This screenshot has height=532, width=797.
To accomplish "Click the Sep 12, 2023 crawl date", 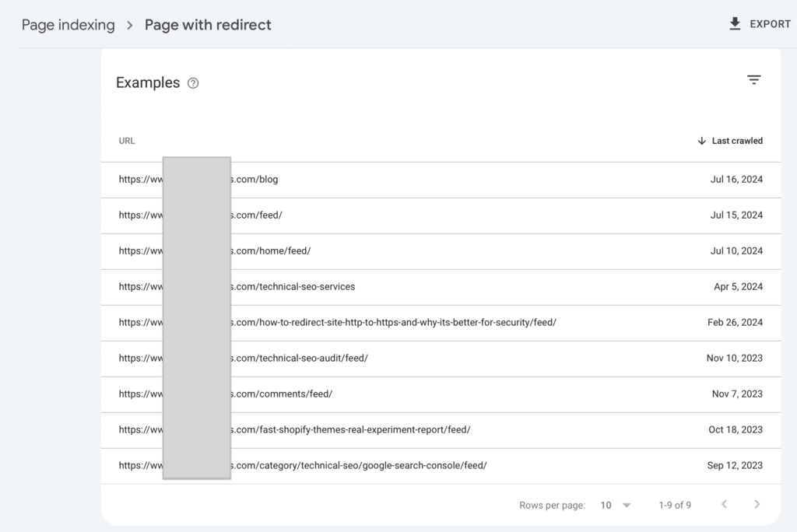I will pos(735,465).
